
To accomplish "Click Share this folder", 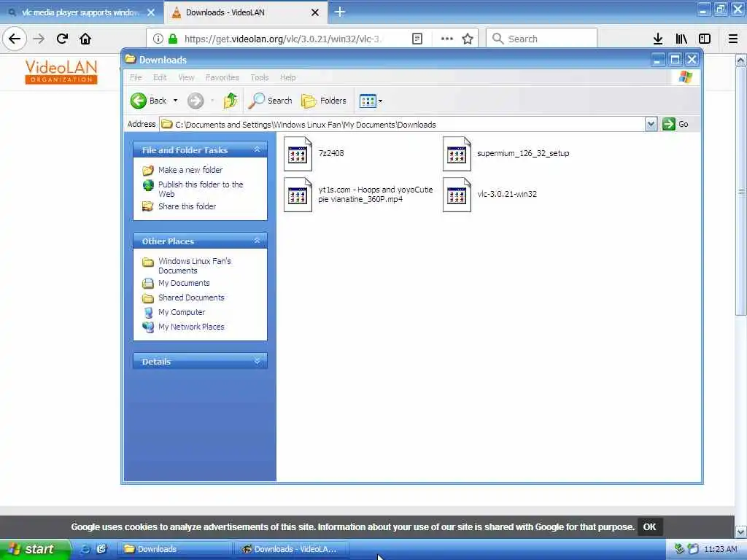I will click(x=187, y=206).
